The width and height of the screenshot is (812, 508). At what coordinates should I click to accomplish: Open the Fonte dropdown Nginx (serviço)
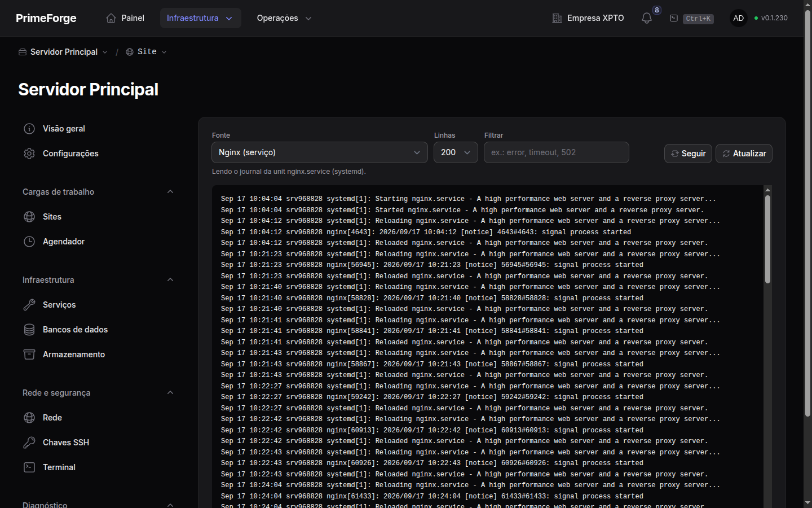pyautogui.click(x=320, y=152)
